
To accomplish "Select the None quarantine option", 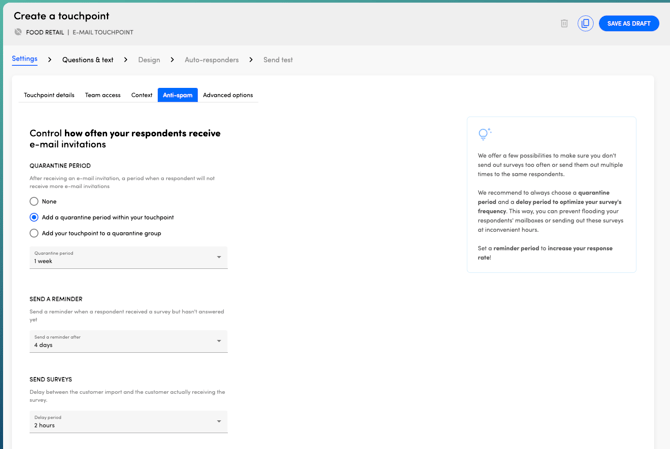I will tap(34, 201).
